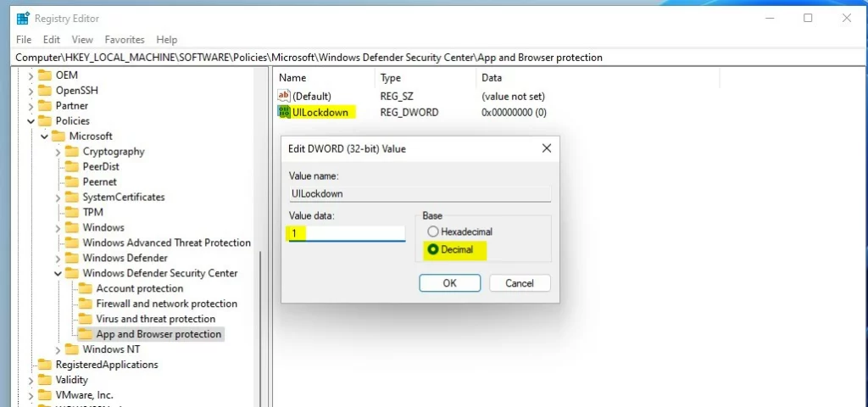The height and width of the screenshot is (407, 868).
Task: Choose the Hexadecimal base option
Action: coord(433,232)
